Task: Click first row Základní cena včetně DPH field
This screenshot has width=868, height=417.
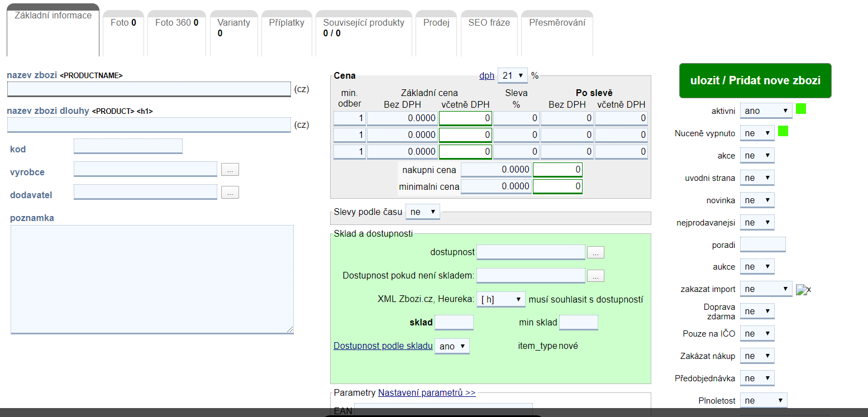Action: [x=465, y=118]
